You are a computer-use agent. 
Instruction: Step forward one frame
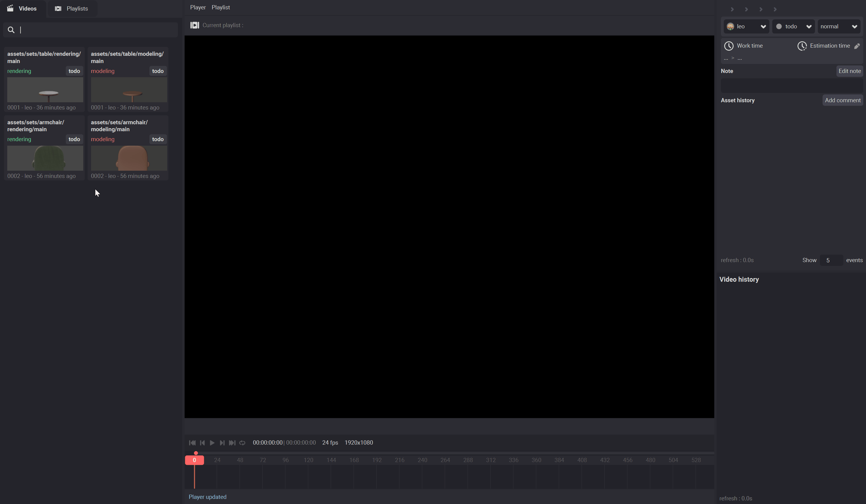coord(222,443)
